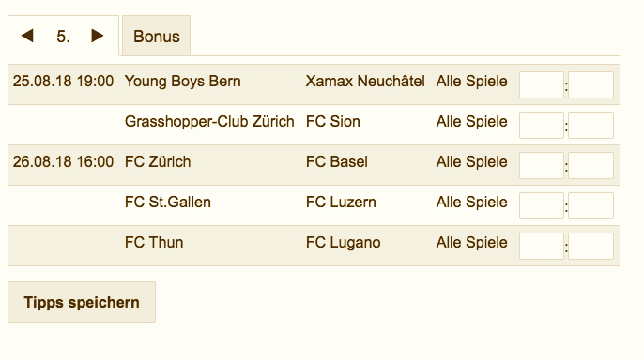Viewport: 644px width, 361px height.
Task: Go to next matchday with right arrow
Action: coord(98,36)
